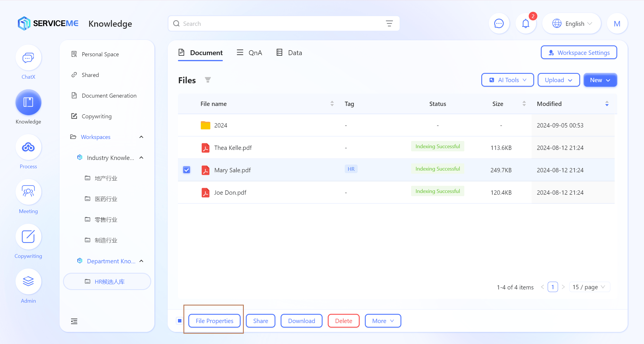Go to page 1
The height and width of the screenshot is (344, 644).
pyautogui.click(x=553, y=287)
